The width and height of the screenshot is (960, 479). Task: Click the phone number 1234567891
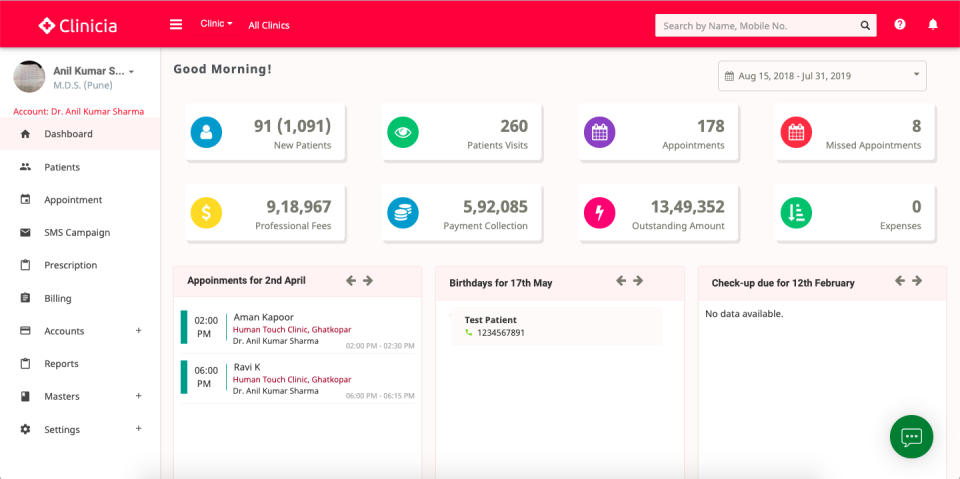(501, 333)
